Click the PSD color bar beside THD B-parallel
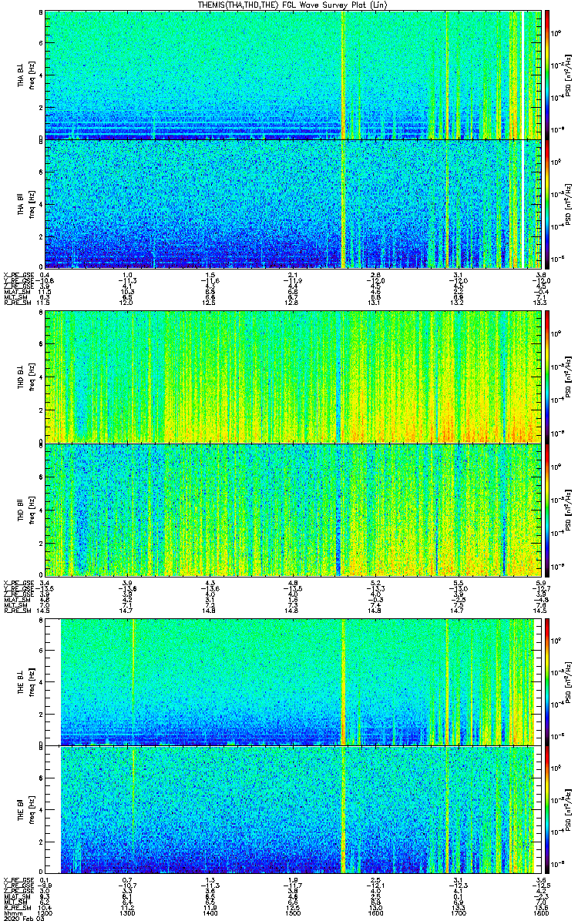 click(547, 509)
